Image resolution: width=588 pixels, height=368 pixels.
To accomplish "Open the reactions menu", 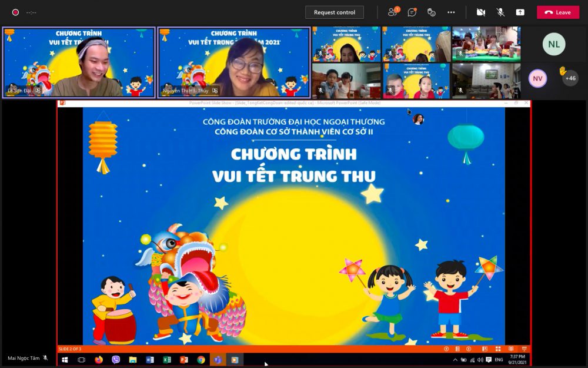I will tap(431, 12).
